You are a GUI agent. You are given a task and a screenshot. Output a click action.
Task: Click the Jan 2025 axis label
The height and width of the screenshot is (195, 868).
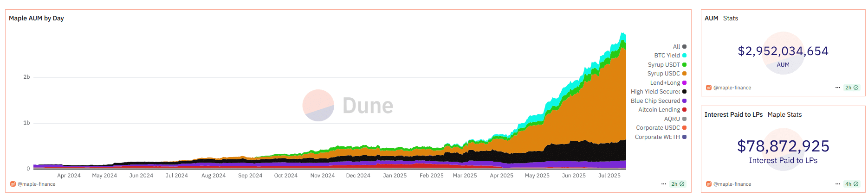395,176
